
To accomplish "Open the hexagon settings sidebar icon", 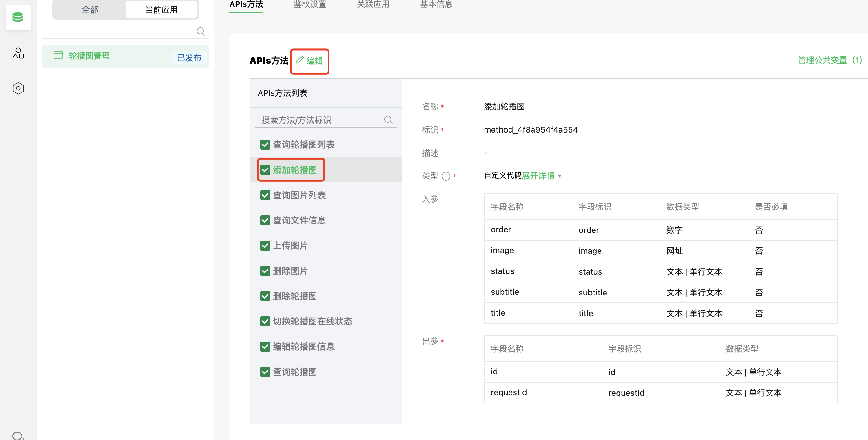I will pyautogui.click(x=18, y=89).
